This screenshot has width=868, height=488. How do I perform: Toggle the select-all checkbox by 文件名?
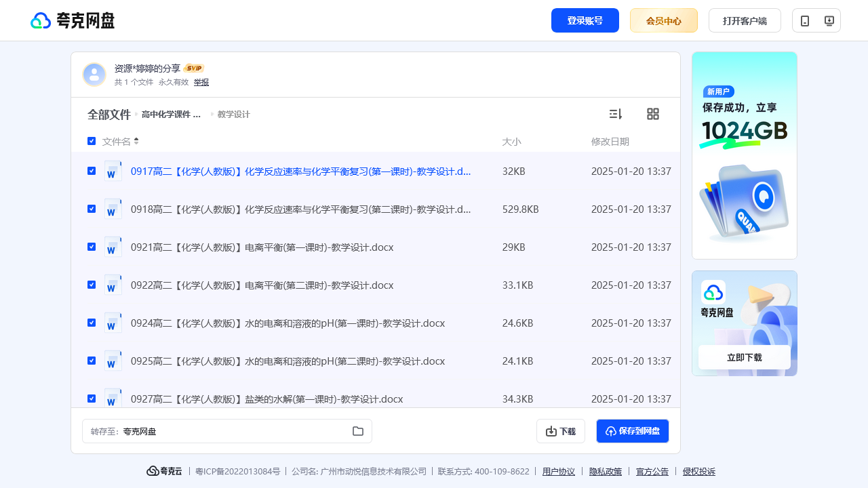click(92, 141)
